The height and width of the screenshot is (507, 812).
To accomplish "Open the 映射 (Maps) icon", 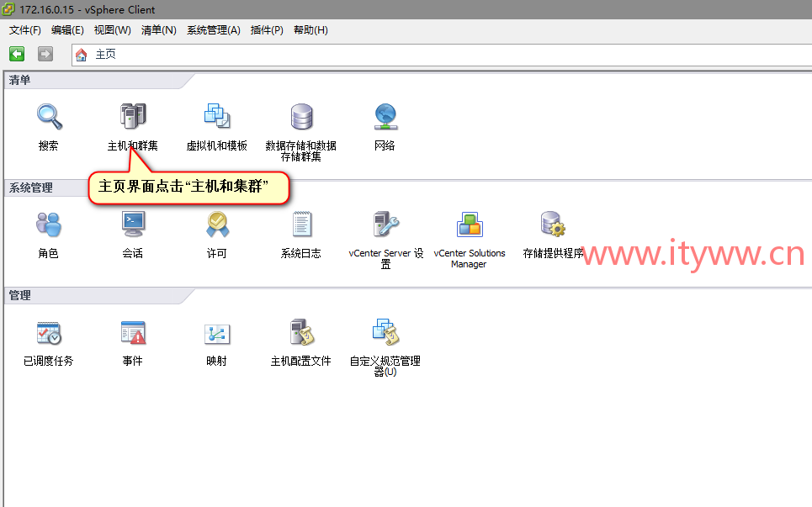I will pyautogui.click(x=217, y=334).
